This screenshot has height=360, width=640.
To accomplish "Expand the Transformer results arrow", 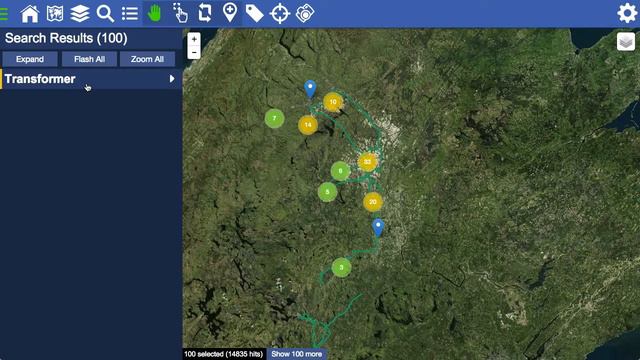I will tap(172, 79).
